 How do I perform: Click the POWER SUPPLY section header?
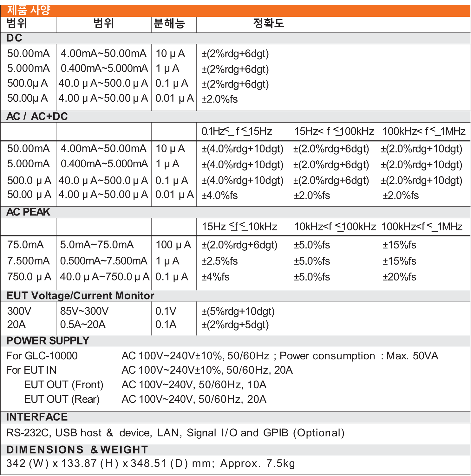click(48, 341)
